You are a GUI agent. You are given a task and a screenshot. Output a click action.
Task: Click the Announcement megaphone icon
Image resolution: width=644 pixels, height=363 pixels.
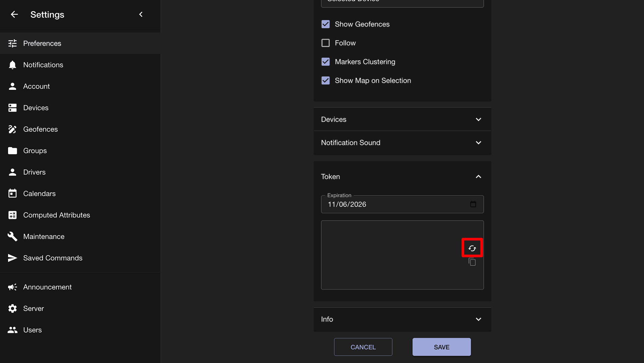click(x=12, y=287)
